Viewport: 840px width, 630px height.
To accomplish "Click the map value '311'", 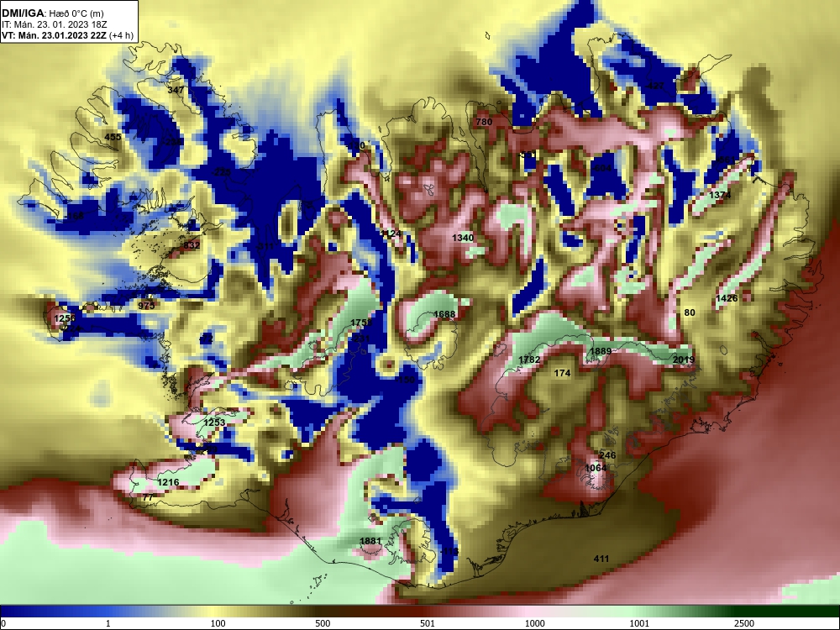I will tap(265, 246).
